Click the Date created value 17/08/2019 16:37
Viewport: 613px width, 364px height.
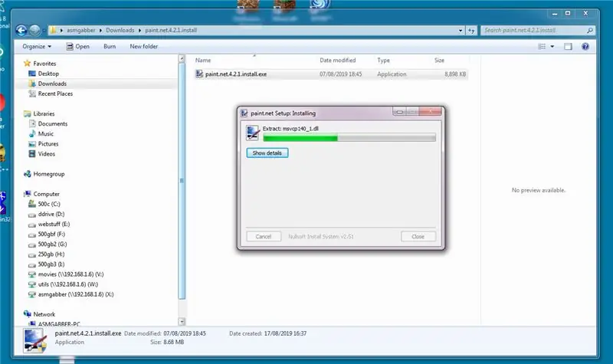[285, 333]
